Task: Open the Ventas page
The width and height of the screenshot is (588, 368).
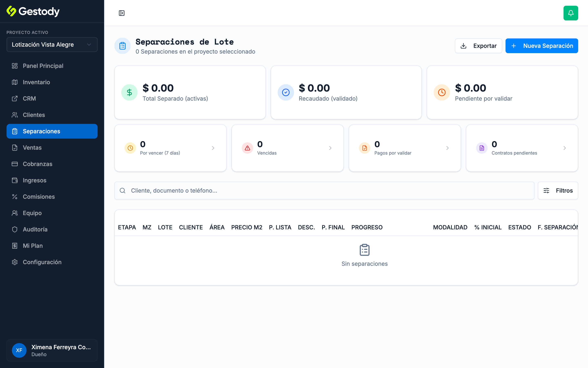Action: 52,147
